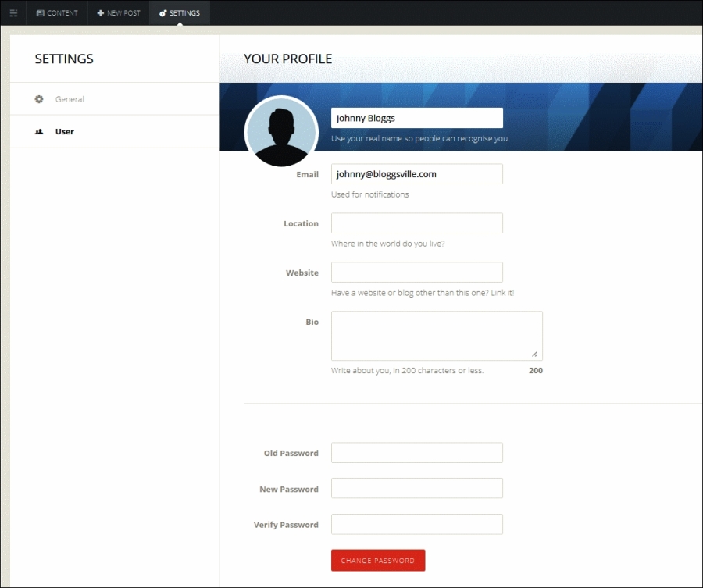
Task: Click inside the Bio text area
Action: [437, 336]
